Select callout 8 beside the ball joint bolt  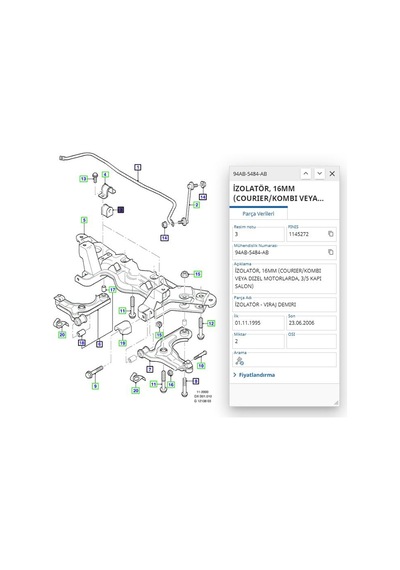196,381
